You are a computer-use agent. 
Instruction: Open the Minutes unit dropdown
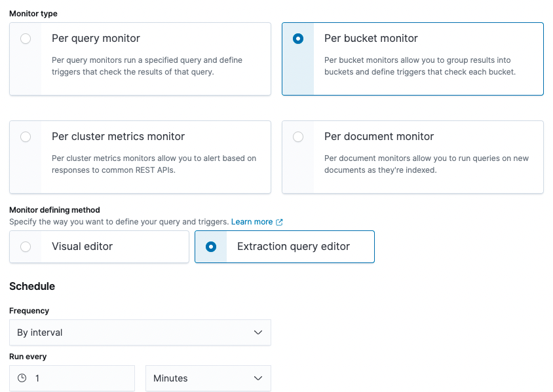208,378
